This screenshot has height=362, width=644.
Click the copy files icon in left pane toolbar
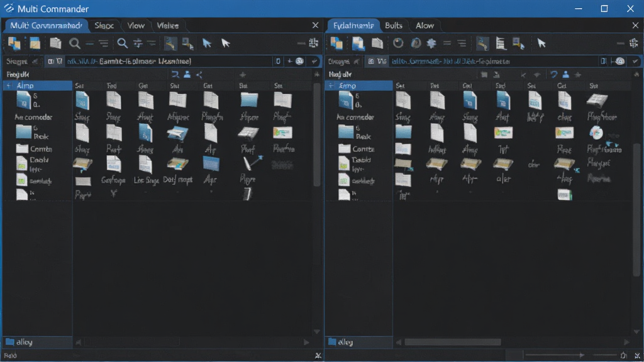coord(14,43)
